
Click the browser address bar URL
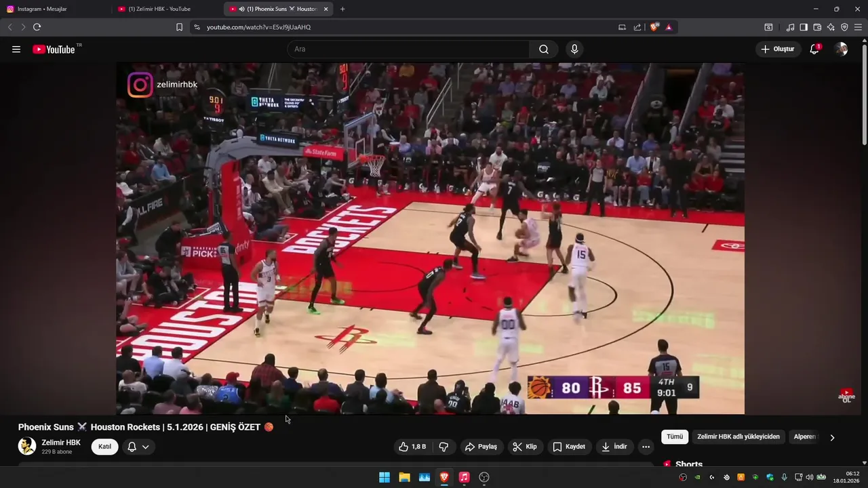258,27
